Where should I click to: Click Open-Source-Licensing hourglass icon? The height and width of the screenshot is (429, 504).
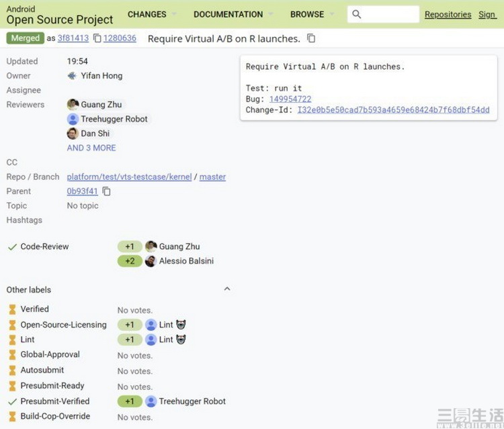[x=12, y=325]
